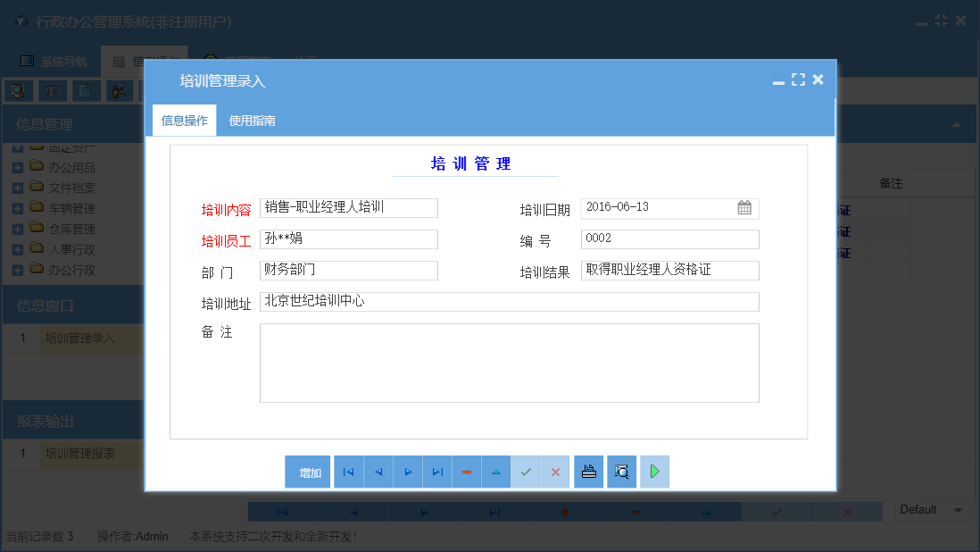The height and width of the screenshot is (552, 980).
Task: Click inside the 备注 text area
Action: click(x=509, y=362)
